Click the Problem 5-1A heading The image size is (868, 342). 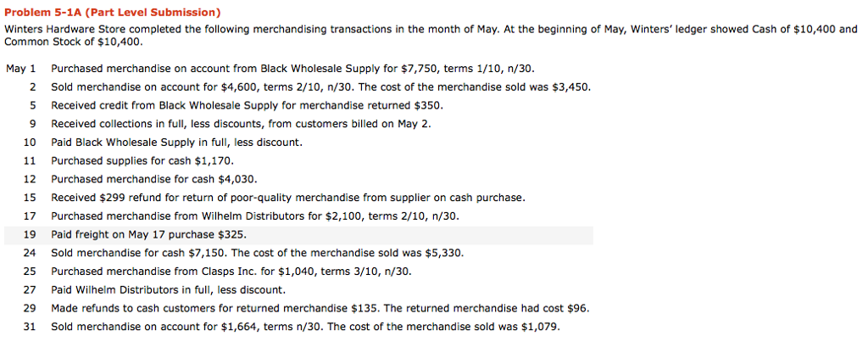click(x=113, y=12)
